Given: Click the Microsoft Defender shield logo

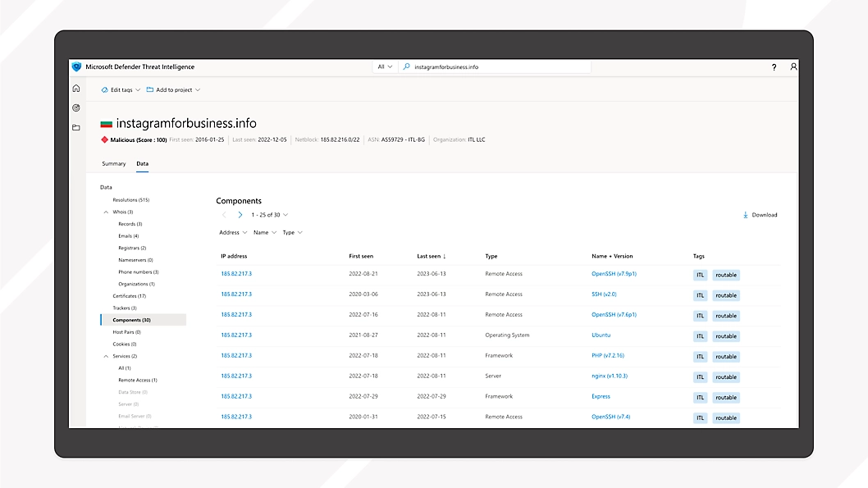Looking at the screenshot, I should point(77,67).
